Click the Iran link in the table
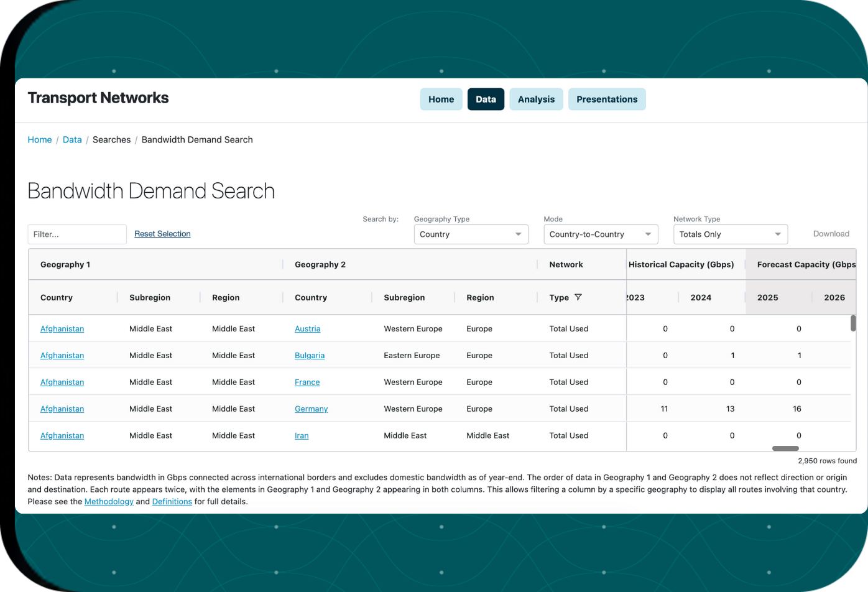This screenshot has width=868, height=592. (302, 435)
